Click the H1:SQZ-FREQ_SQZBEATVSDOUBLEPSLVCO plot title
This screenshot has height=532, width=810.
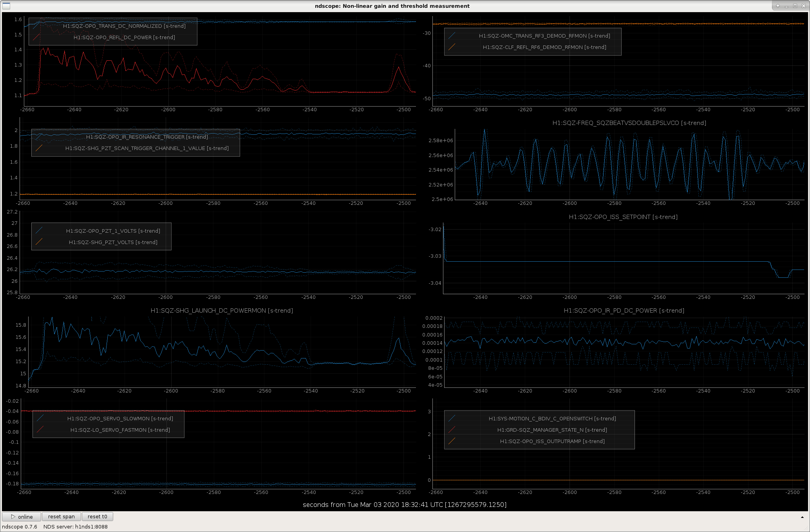(629, 123)
